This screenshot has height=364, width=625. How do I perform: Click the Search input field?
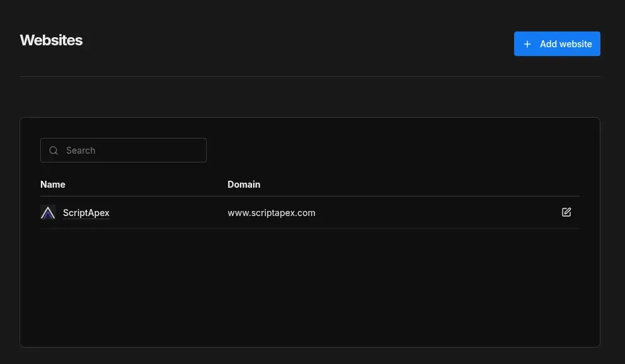click(123, 150)
